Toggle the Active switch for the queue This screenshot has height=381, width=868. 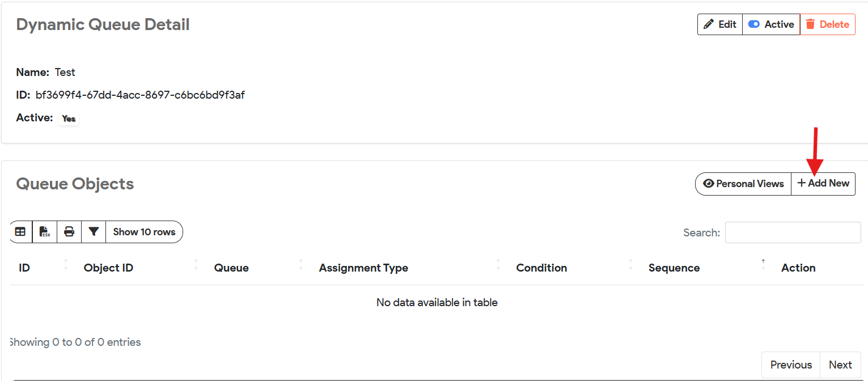pyautogui.click(x=771, y=24)
